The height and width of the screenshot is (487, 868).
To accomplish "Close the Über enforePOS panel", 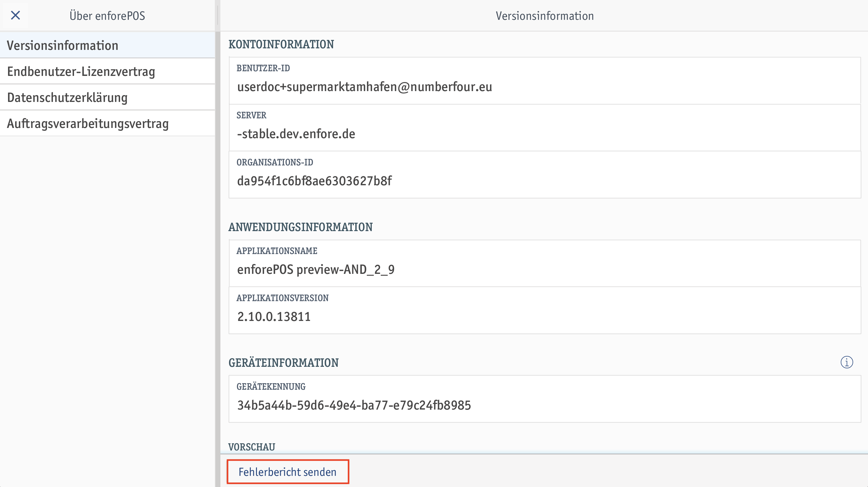I will tap(15, 15).
